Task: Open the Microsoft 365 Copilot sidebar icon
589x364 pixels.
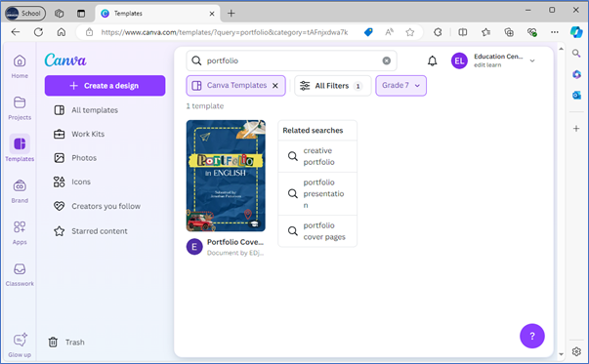Action: (x=576, y=74)
